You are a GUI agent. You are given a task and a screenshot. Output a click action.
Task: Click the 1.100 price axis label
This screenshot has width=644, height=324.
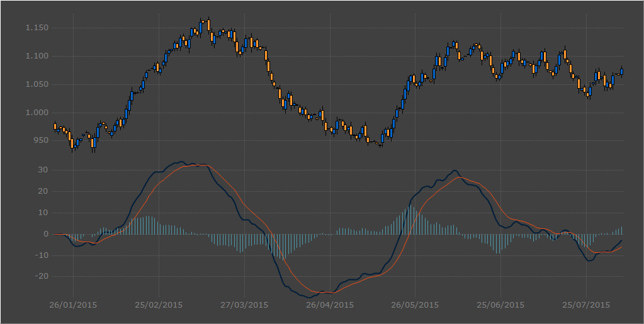click(x=37, y=56)
